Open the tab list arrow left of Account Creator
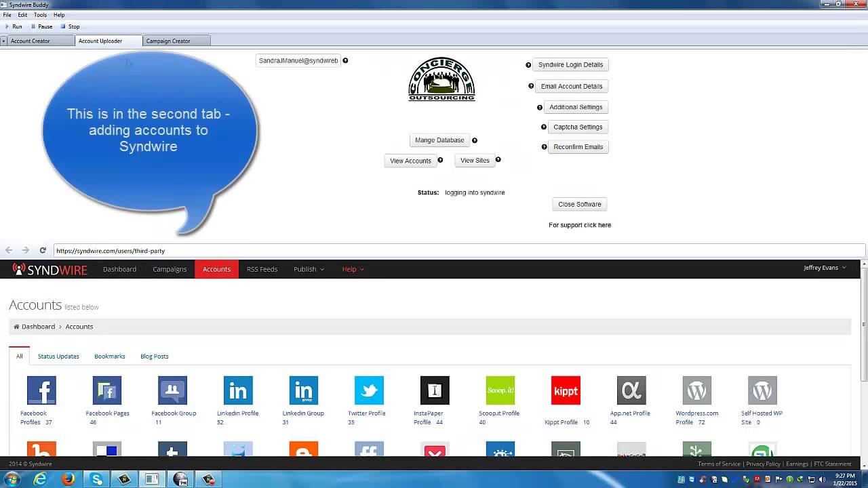Viewport: 868px width, 488px height. (3, 41)
